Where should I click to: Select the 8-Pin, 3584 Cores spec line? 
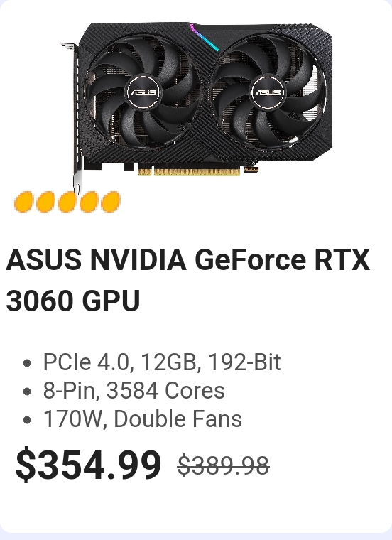134,391
